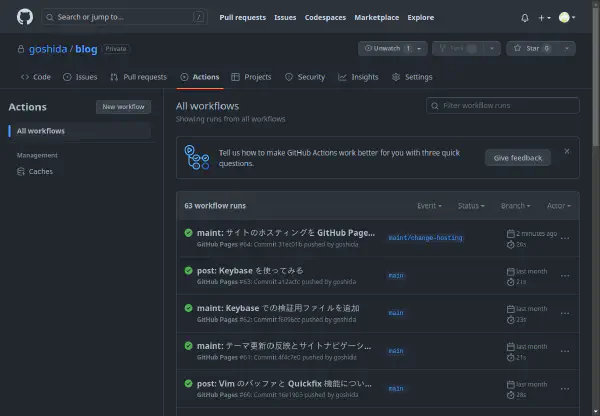Click the success check icon on run #60

(x=188, y=383)
